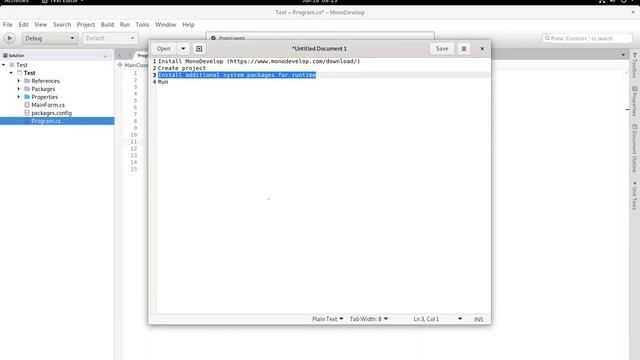This screenshot has width=640, height=360.
Task: Select the Properties folder icon
Action: pyautogui.click(x=27, y=97)
